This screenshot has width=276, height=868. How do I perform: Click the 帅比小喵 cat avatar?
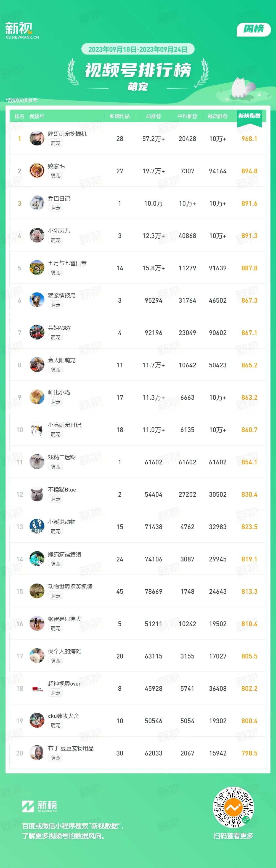pyautogui.click(x=37, y=397)
